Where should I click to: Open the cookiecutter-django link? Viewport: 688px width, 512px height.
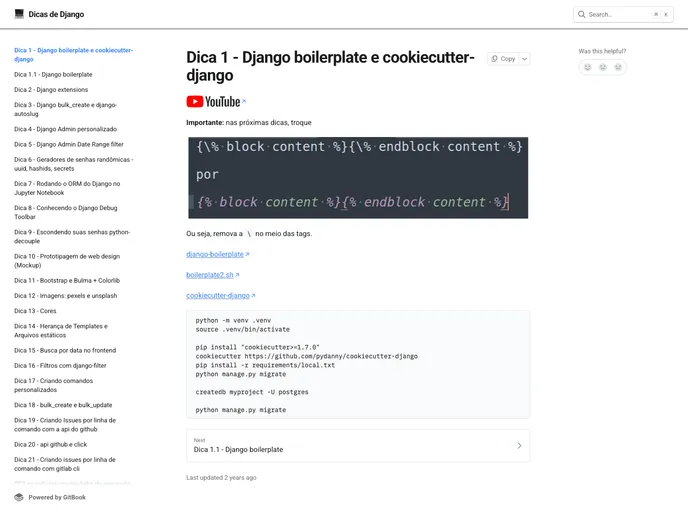point(220,296)
